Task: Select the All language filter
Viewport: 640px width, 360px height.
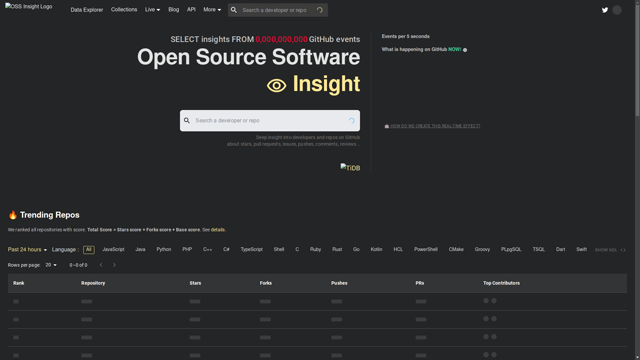Action: click(x=89, y=249)
